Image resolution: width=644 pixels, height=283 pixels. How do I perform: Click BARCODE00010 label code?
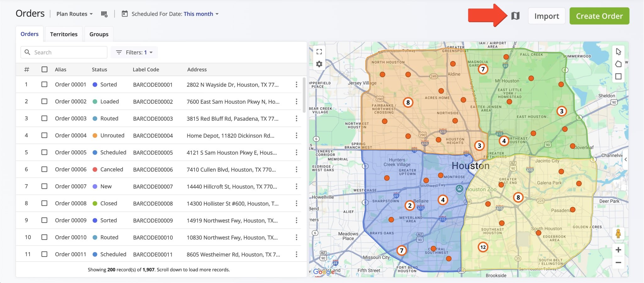tap(153, 237)
